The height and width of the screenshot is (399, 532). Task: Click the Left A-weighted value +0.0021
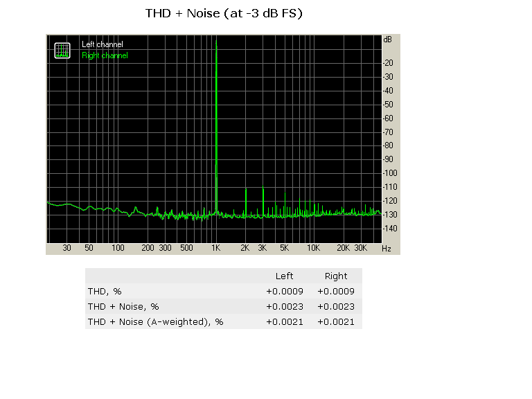[284, 322]
